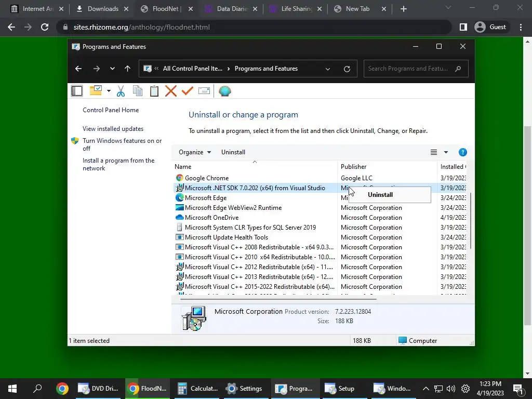Screen dimensions: 532x399
Task: Go up one level with the up arrow
Action: [128, 69]
